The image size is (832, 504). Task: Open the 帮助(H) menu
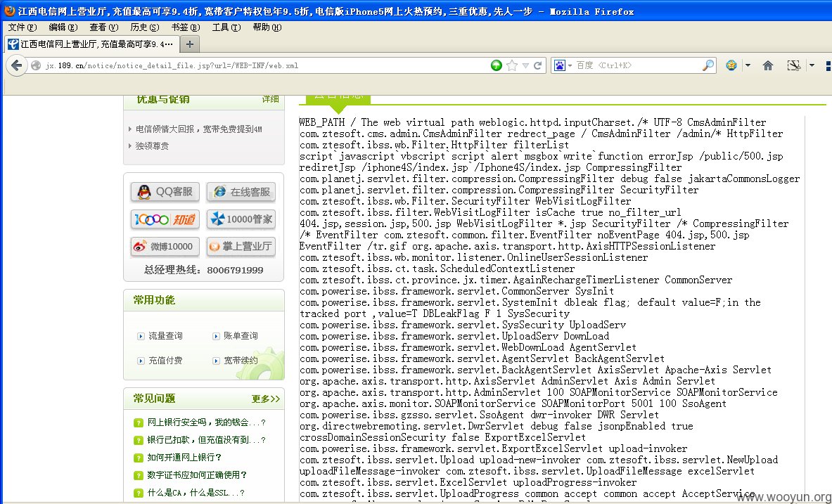[x=267, y=27]
